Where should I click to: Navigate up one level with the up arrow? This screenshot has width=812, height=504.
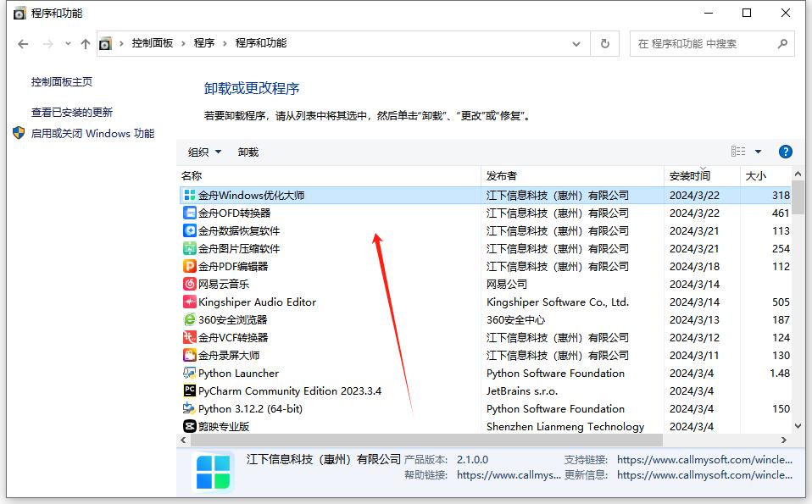tap(85, 44)
